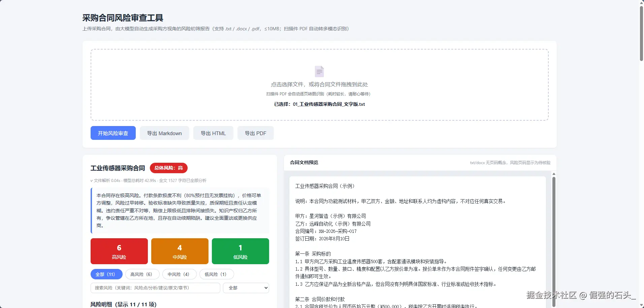Click the txt/docx 无页码概念 note in preview header
644x308 pixels.
[x=510, y=163]
